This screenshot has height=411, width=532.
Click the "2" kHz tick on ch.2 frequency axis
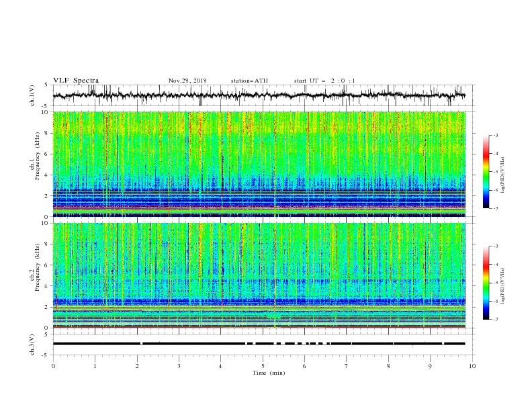[46, 307]
